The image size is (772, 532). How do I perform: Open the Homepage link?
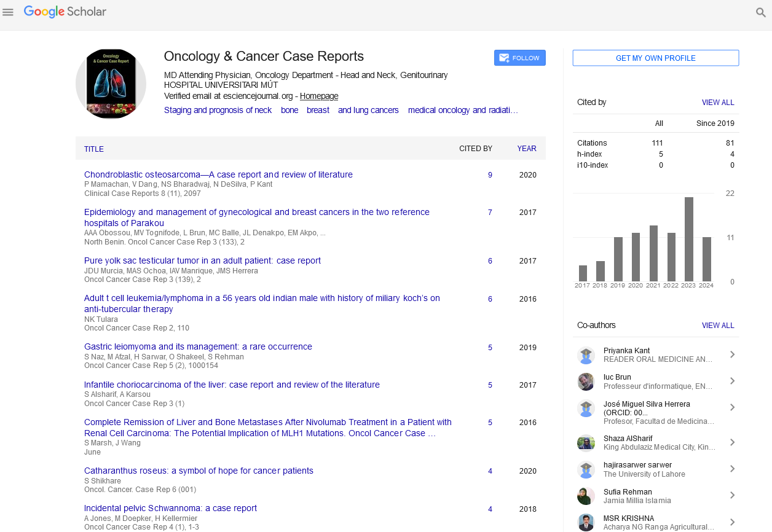click(318, 96)
